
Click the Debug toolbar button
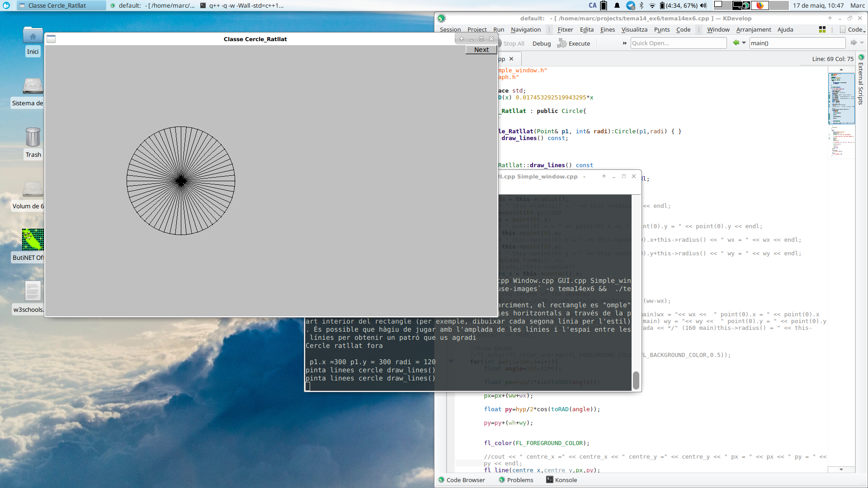[x=542, y=43]
